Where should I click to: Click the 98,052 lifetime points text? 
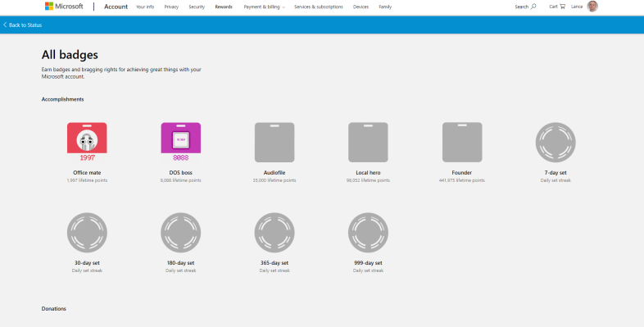(x=368, y=180)
